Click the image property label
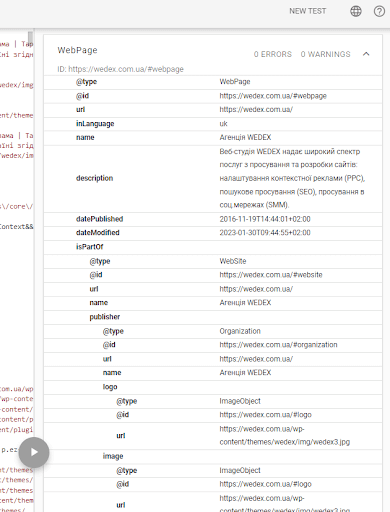The height and width of the screenshot is (512, 390). (113, 456)
